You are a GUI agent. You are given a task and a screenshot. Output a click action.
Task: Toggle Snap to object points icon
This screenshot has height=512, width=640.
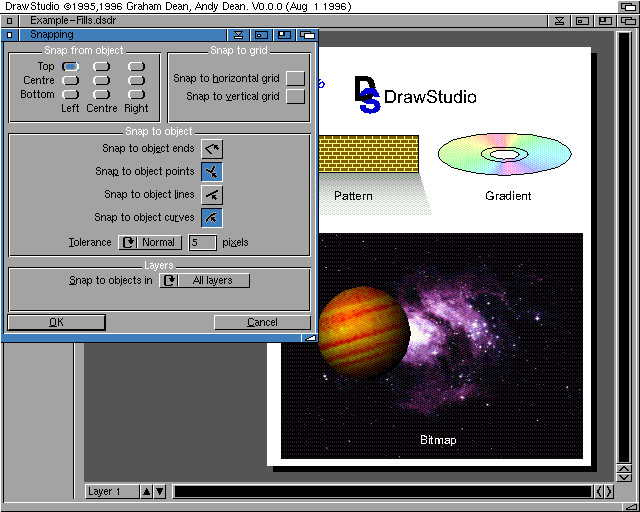(212, 171)
